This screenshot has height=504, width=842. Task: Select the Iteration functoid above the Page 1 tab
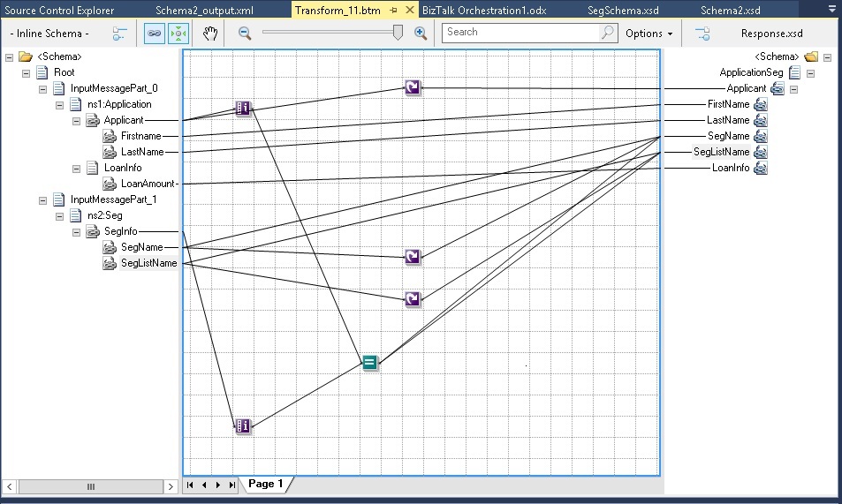click(x=243, y=426)
